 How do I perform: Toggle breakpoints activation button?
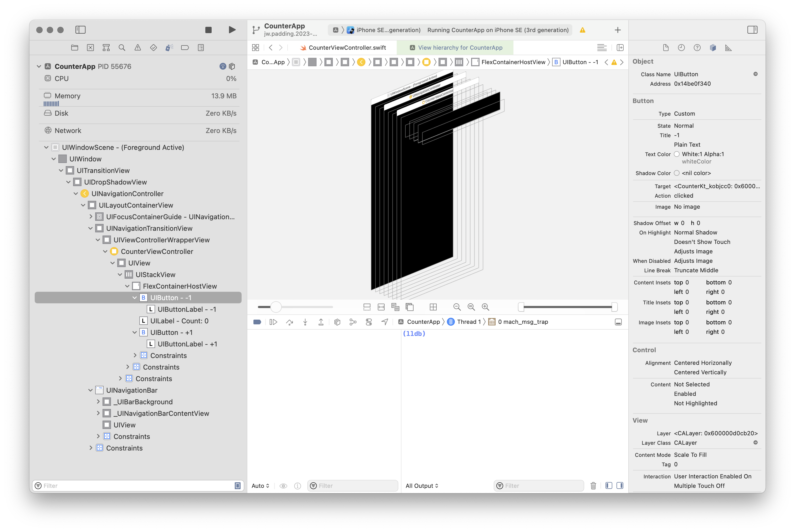tap(257, 322)
